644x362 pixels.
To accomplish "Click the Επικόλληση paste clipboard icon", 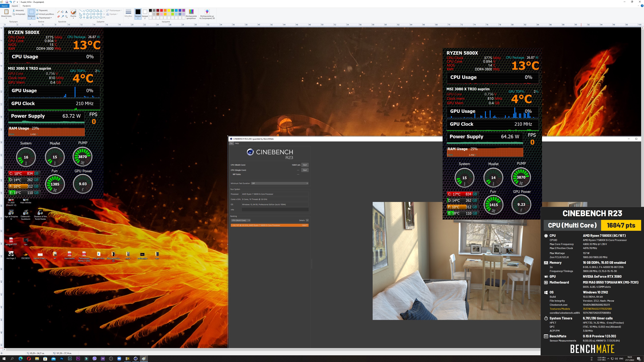I will coord(6,12).
